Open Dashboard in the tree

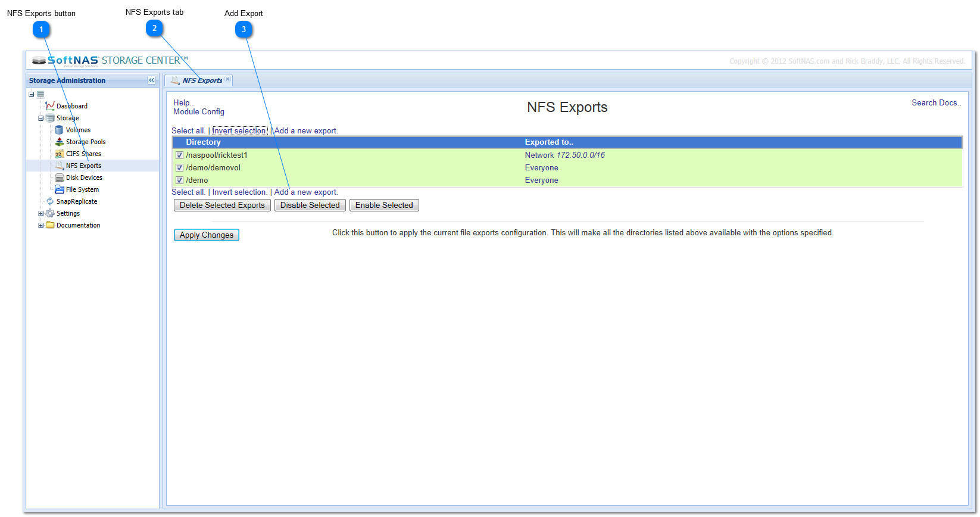click(x=72, y=106)
